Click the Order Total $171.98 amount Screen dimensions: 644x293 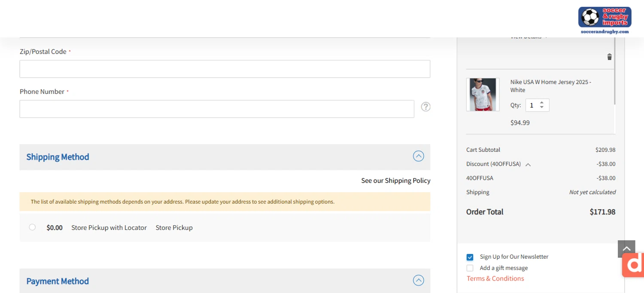pyautogui.click(x=602, y=212)
